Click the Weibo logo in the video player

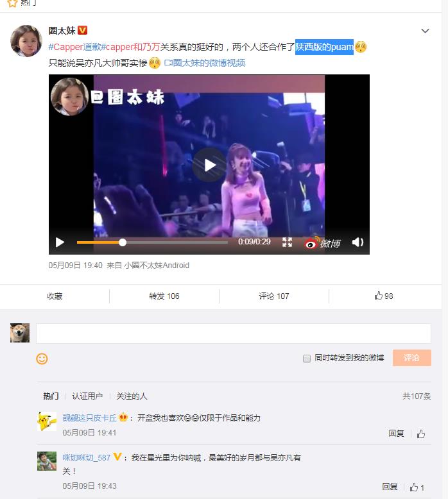coord(322,243)
